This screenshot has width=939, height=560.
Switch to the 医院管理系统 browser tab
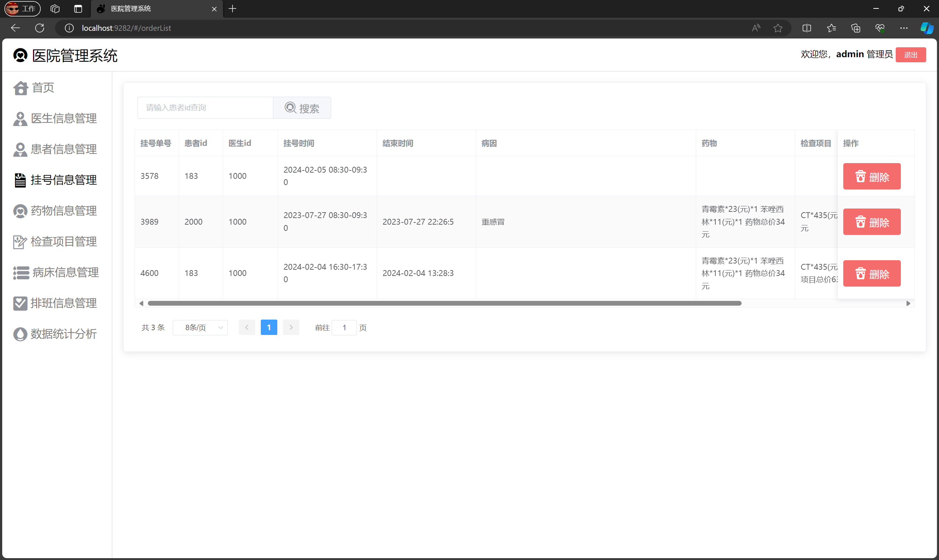pyautogui.click(x=151, y=9)
